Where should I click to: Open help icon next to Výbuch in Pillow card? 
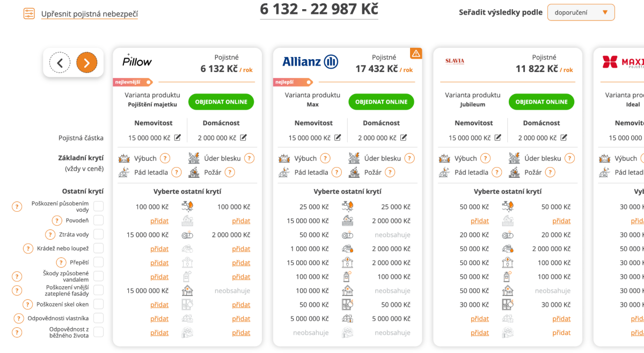(165, 159)
